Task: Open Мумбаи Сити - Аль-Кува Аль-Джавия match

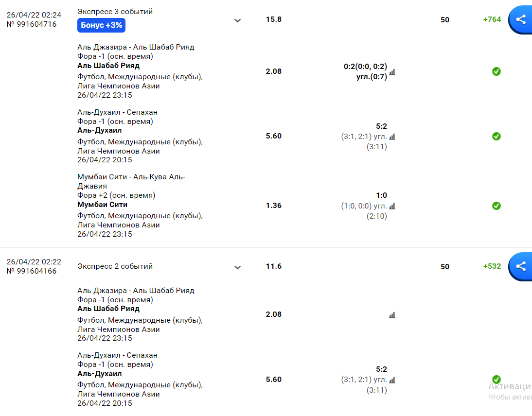Action: (x=131, y=181)
